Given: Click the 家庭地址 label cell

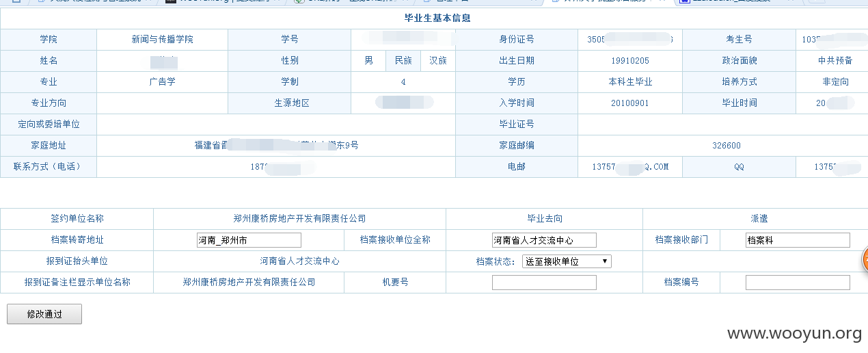Looking at the screenshot, I should click(x=49, y=146).
